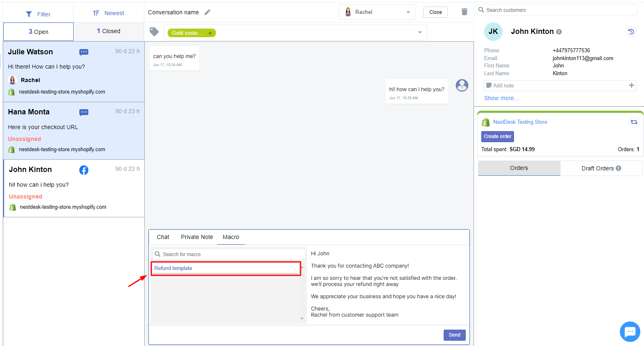Click Unassigned label under John Kinton
644x346 pixels.
click(x=25, y=196)
